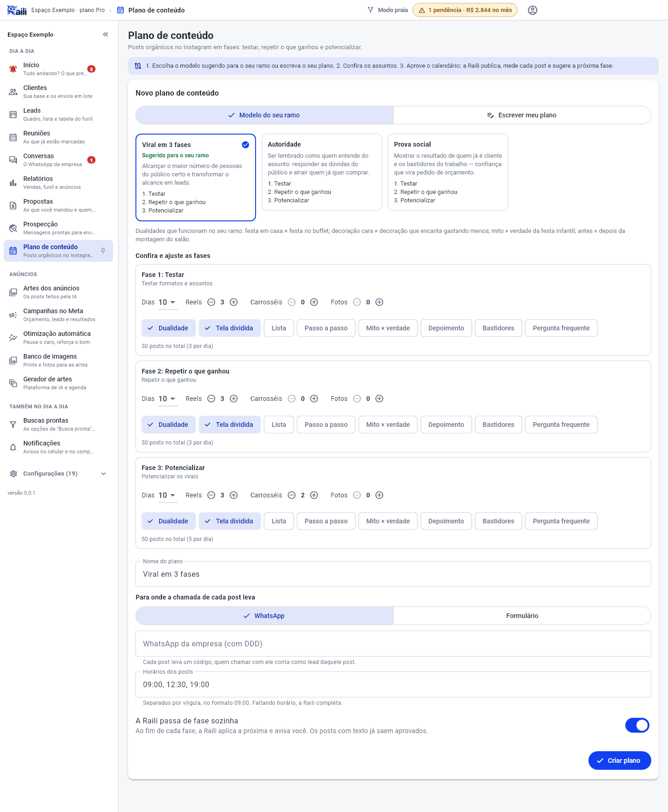
Task: Switch to the 'Escrever meu plano' tab
Action: (x=522, y=115)
